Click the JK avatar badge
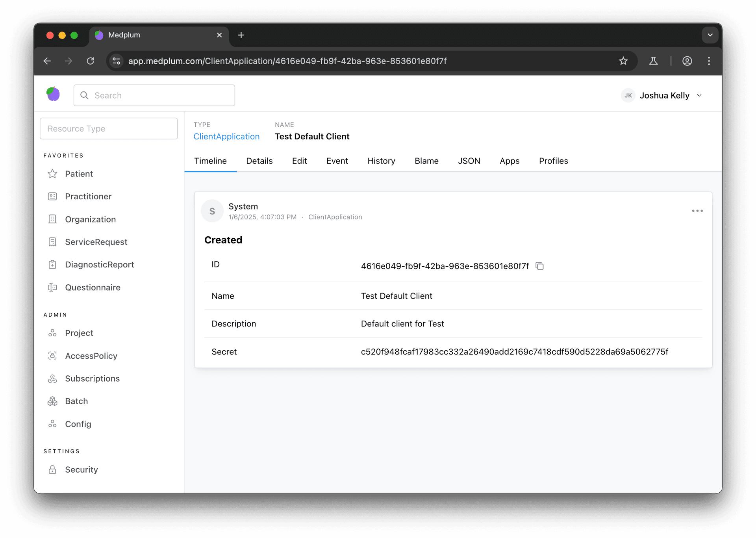The width and height of the screenshot is (756, 538). (x=628, y=95)
